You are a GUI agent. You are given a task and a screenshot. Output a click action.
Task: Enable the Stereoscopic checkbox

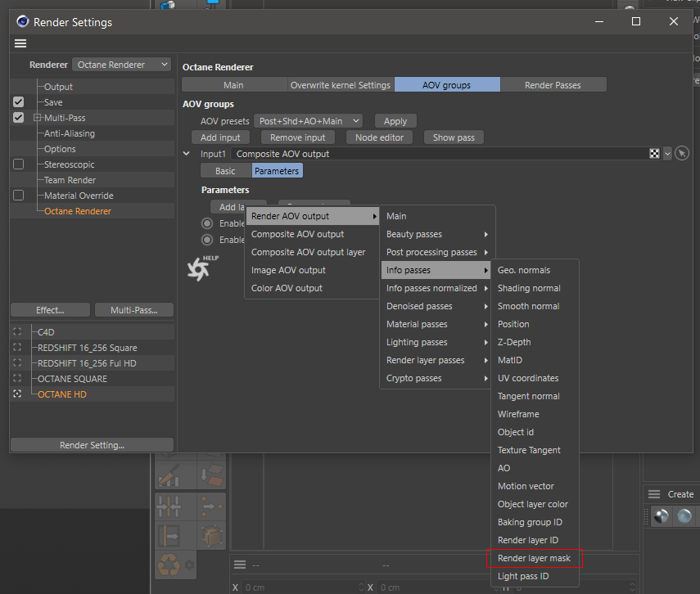tap(18, 164)
